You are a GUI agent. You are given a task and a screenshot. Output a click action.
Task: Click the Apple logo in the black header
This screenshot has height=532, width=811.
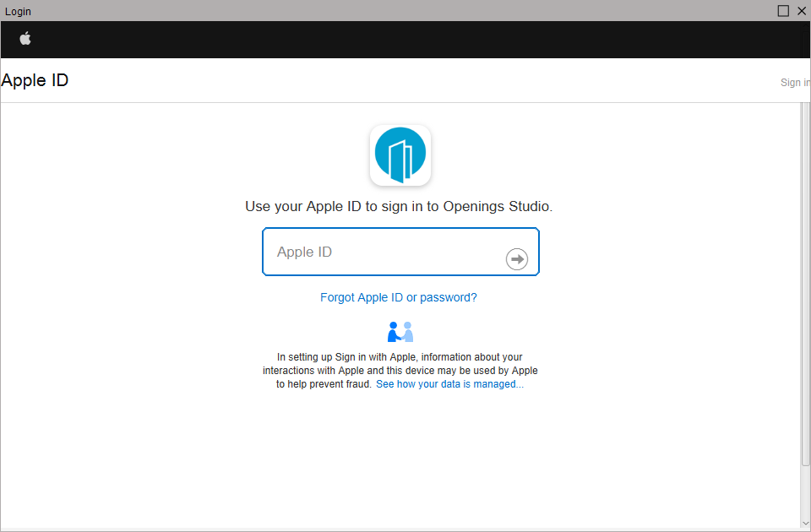pos(25,39)
